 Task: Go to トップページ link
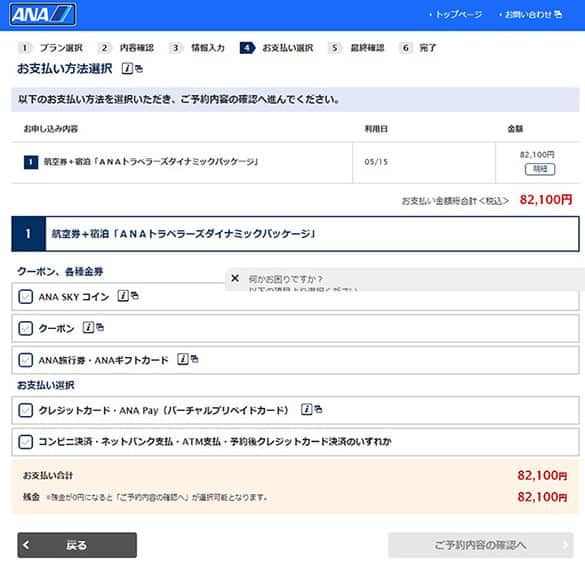point(459,15)
